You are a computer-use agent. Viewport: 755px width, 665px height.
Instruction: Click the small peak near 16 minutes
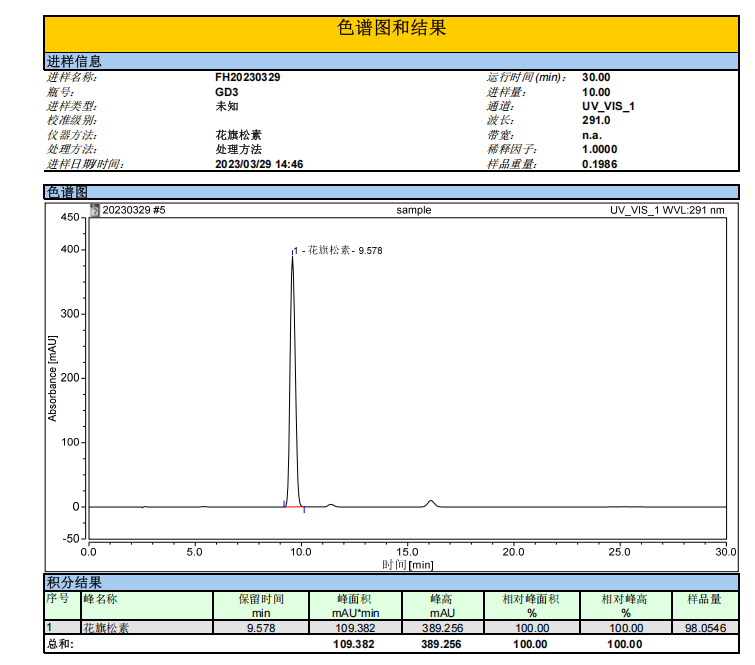430,502
